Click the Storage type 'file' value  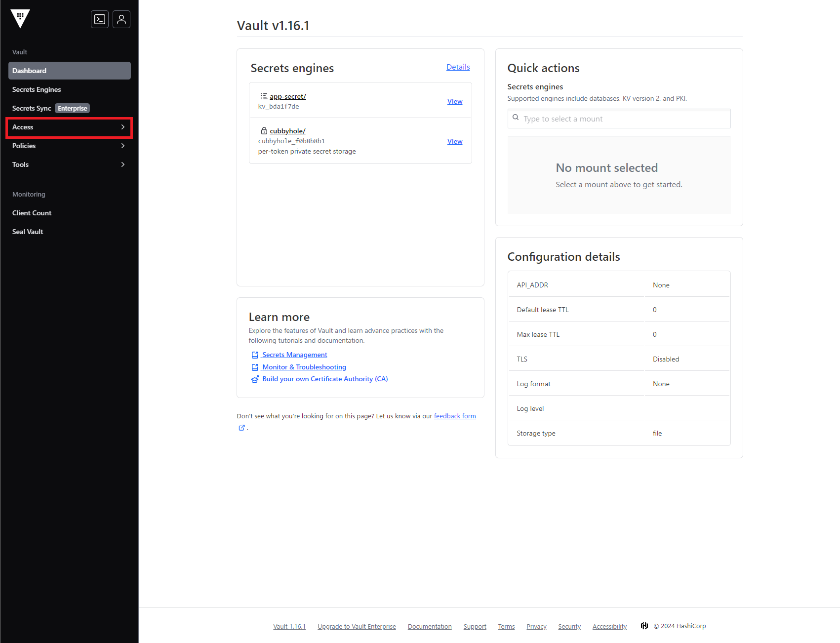[x=657, y=433]
